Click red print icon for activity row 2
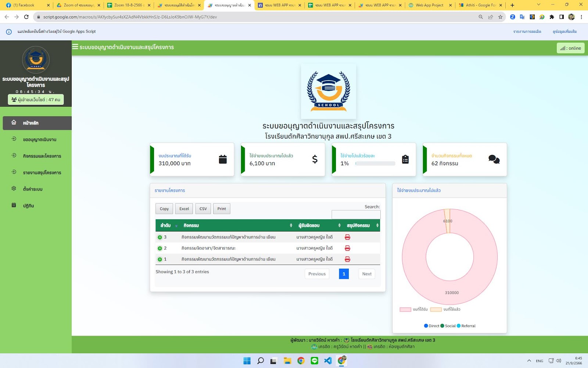588x368 pixels. click(347, 248)
